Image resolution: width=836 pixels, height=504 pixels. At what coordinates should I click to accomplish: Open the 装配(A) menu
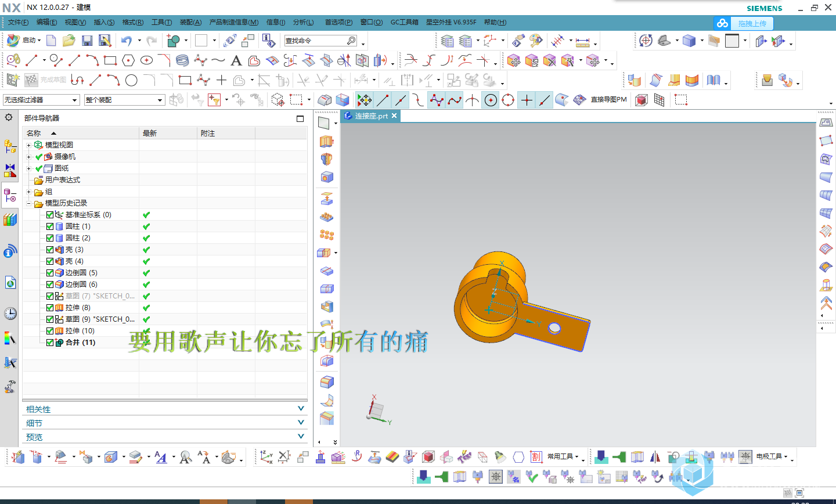click(x=190, y=22)
